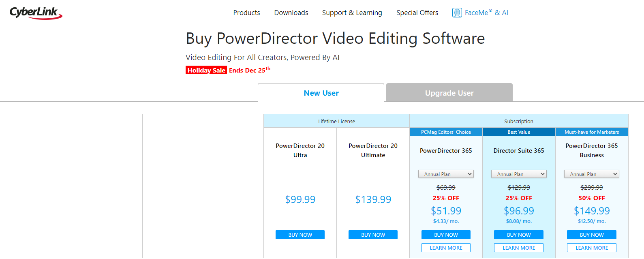Open FaceMe & AI link
Image resolution: width=644 pixels, height=259 pixels.
click(x=486, y=13)
